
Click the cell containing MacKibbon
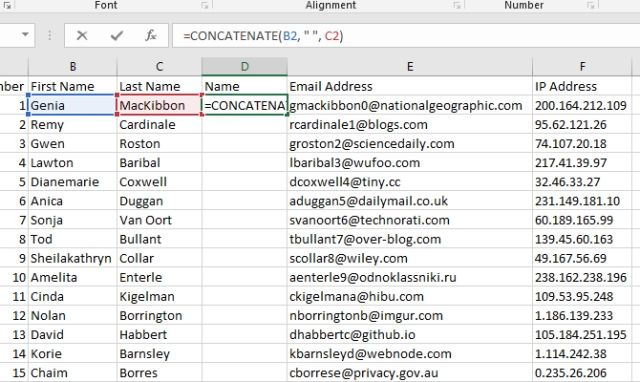tap(159, 105)
